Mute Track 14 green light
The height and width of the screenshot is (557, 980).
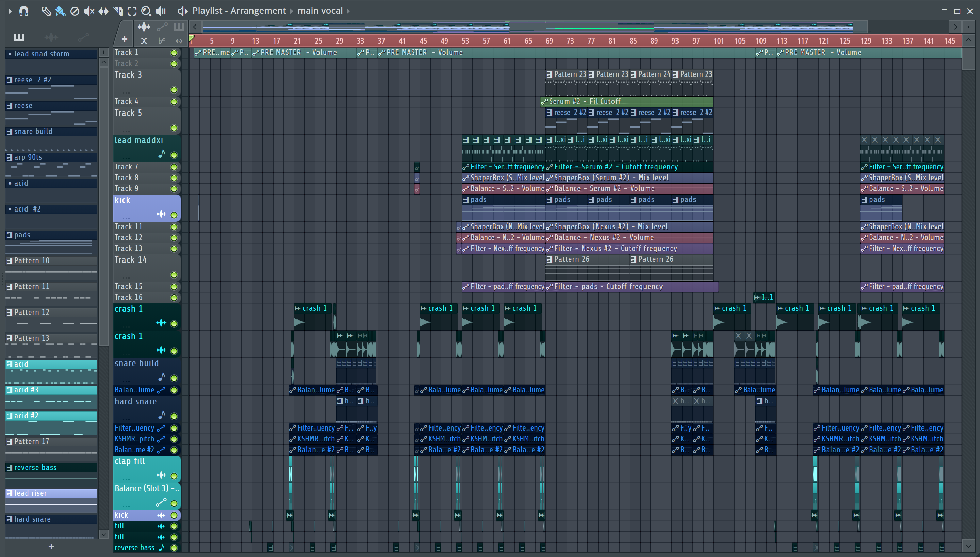pos(174,275)
